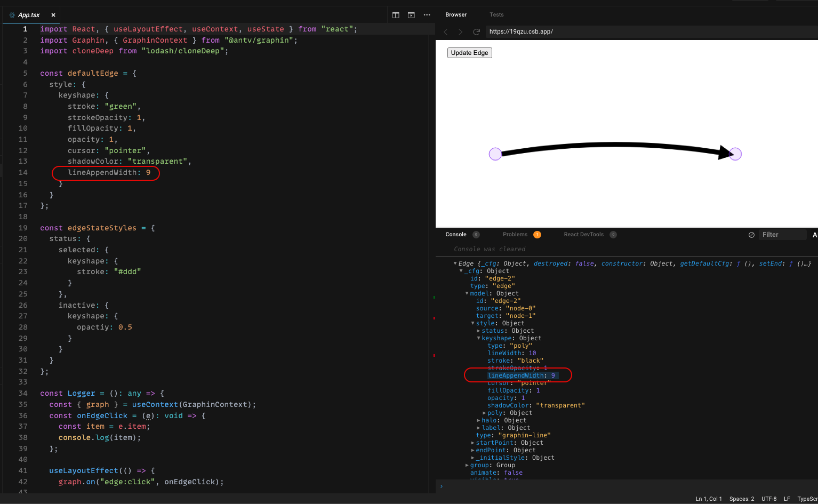Collapse the model object node
This screenshot has width=818, height=504.
(x=467, y=293)
